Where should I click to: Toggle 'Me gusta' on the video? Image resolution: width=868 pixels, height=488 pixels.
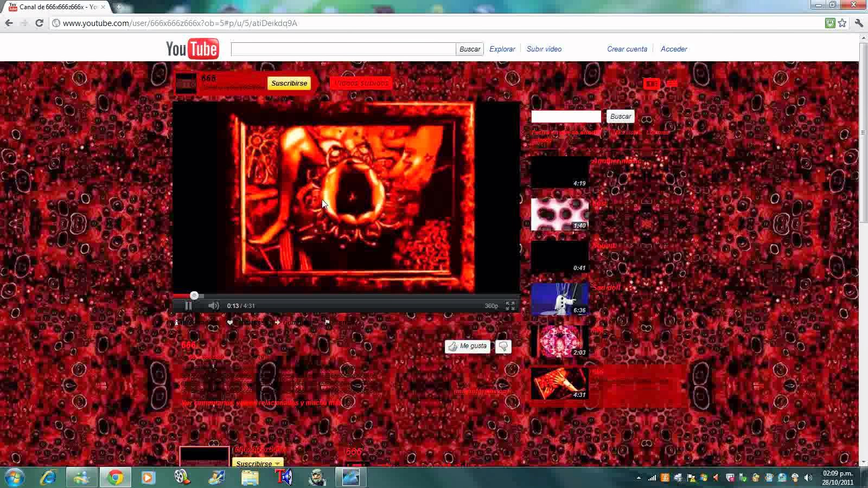point(467,346)
